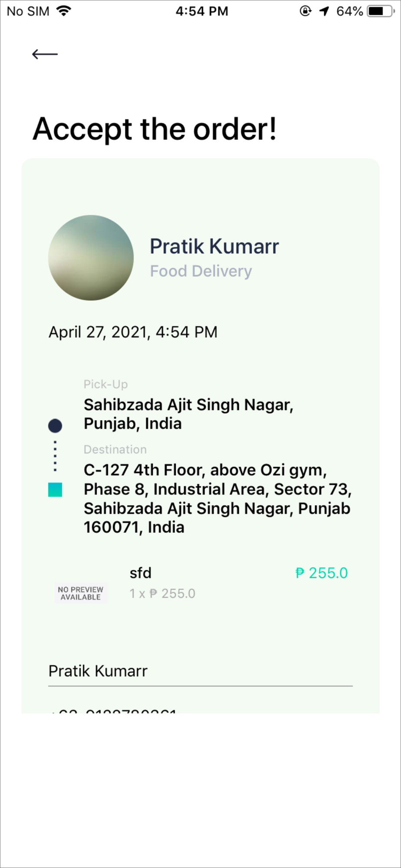
Task: Tap the battery icon in status bar
Action: tap(381, 11)
